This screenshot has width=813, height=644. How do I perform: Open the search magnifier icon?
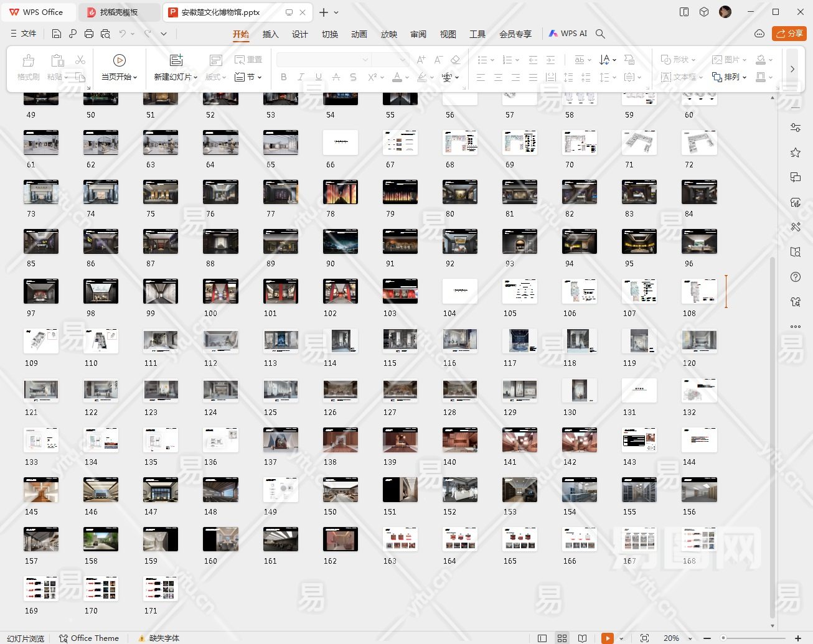click(x=600, y=34)
